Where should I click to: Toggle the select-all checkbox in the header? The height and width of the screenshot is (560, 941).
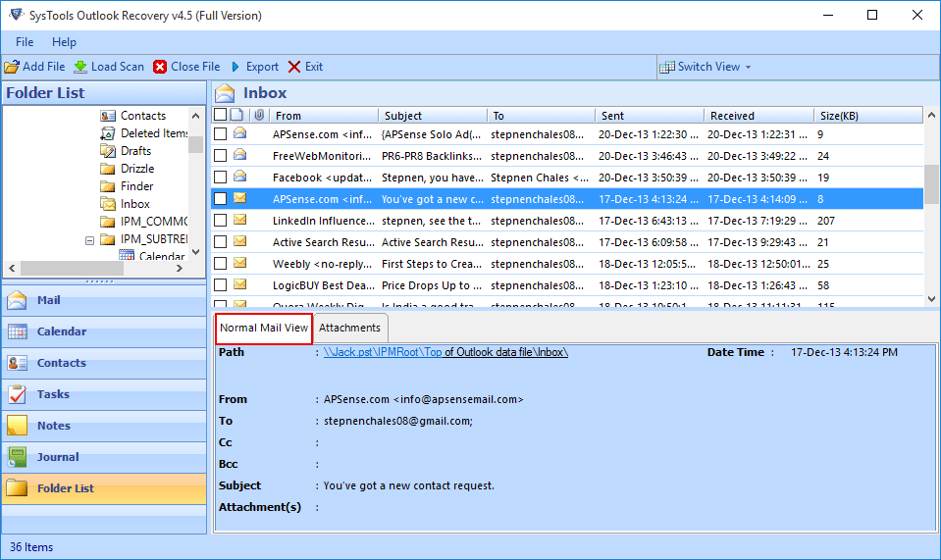(221, 116)
